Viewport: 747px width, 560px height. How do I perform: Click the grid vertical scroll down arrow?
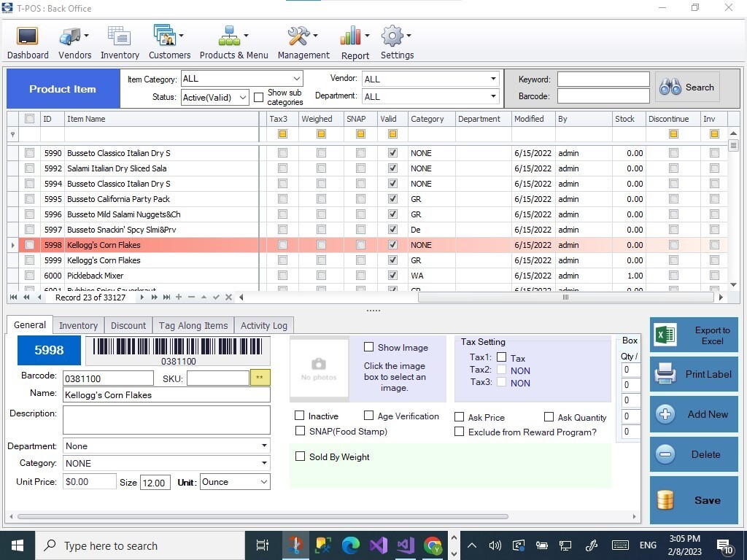coord(733,285)
